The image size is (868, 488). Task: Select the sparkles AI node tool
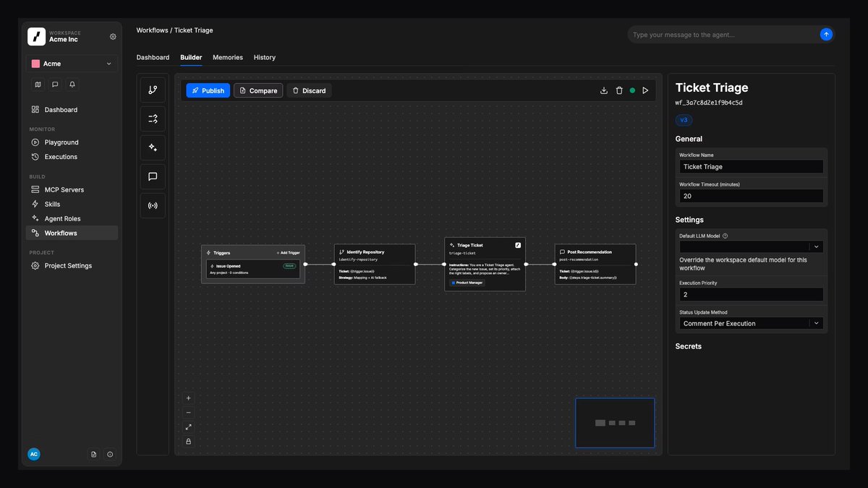(153, 147)
